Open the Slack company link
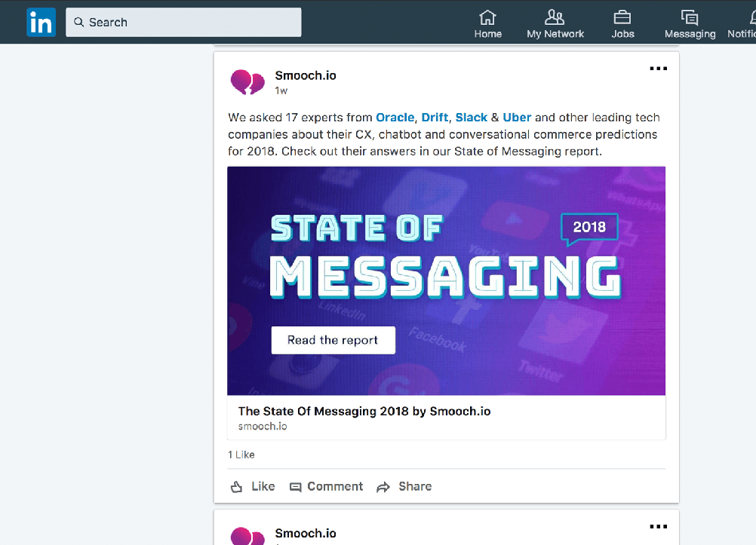This screenshot has height=545, width=756. pos(472,118)
